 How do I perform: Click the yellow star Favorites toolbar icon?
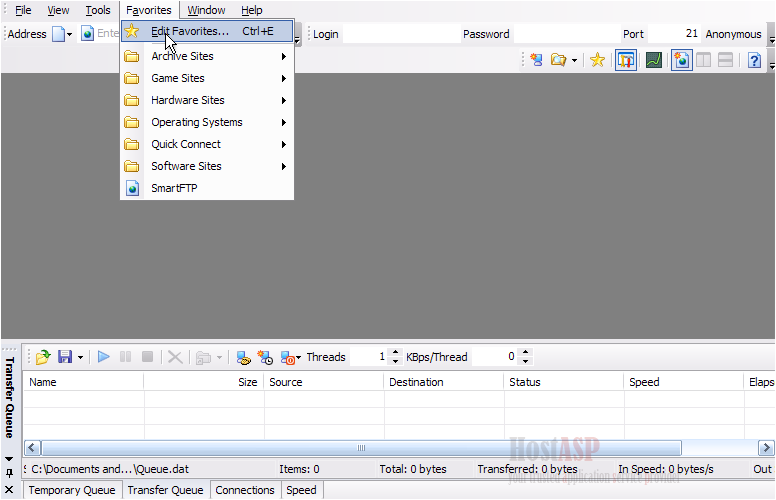597,60
